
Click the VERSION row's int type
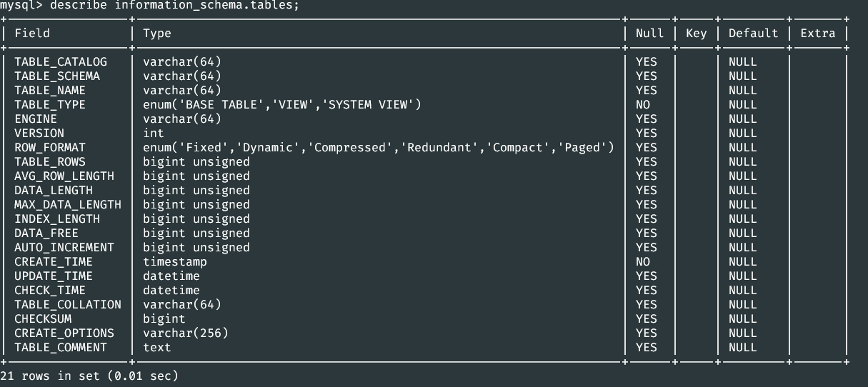point(154,134)
